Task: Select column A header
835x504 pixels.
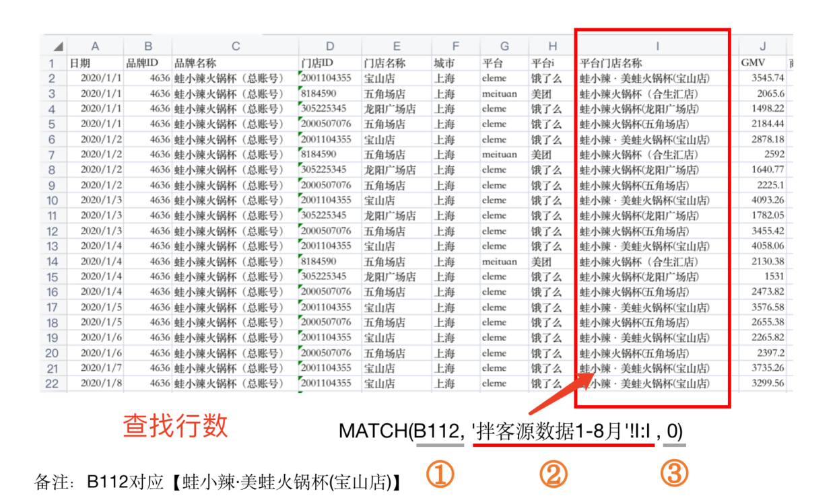Action: [x=95, y=46]
